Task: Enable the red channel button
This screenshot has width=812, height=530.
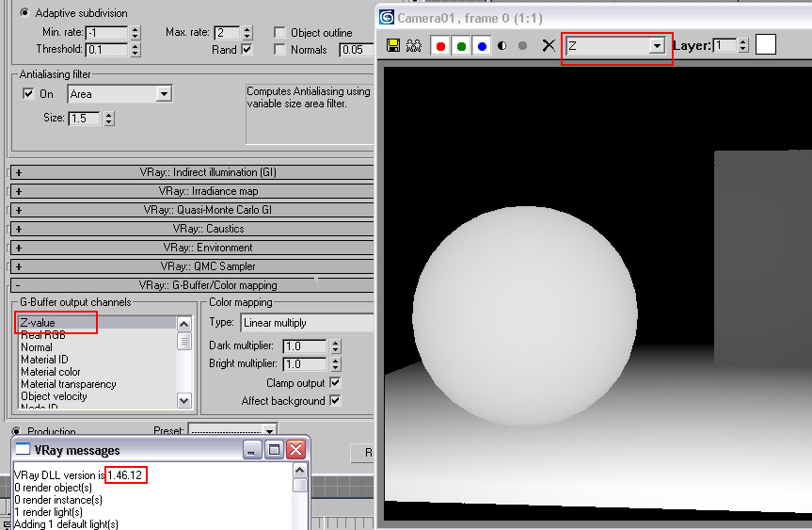Action: 440,46
